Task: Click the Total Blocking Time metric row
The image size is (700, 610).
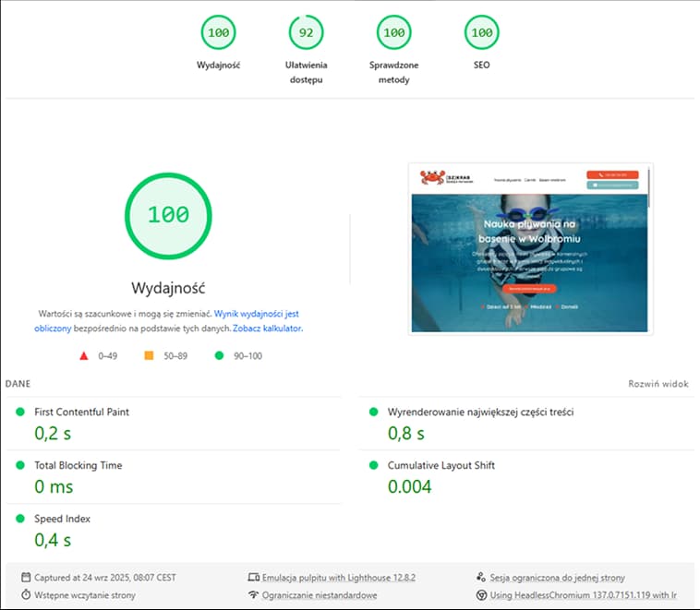Action: pos(78,465)
